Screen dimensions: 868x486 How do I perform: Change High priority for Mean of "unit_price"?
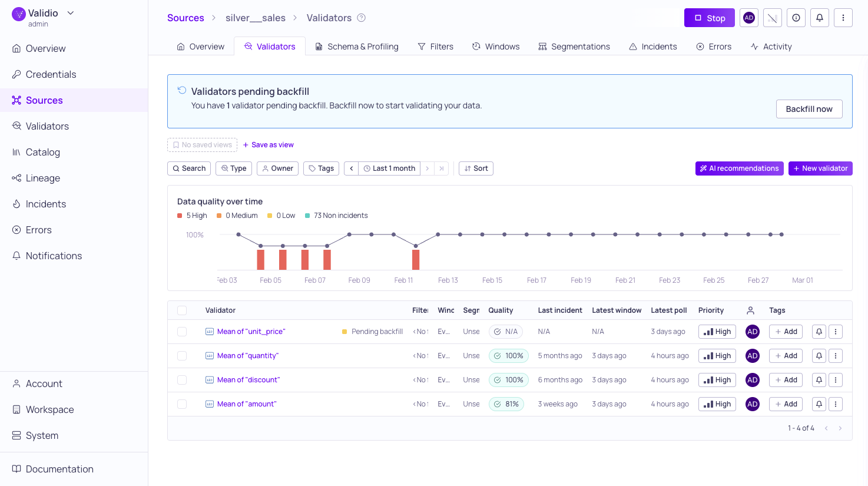click(717, 332)
